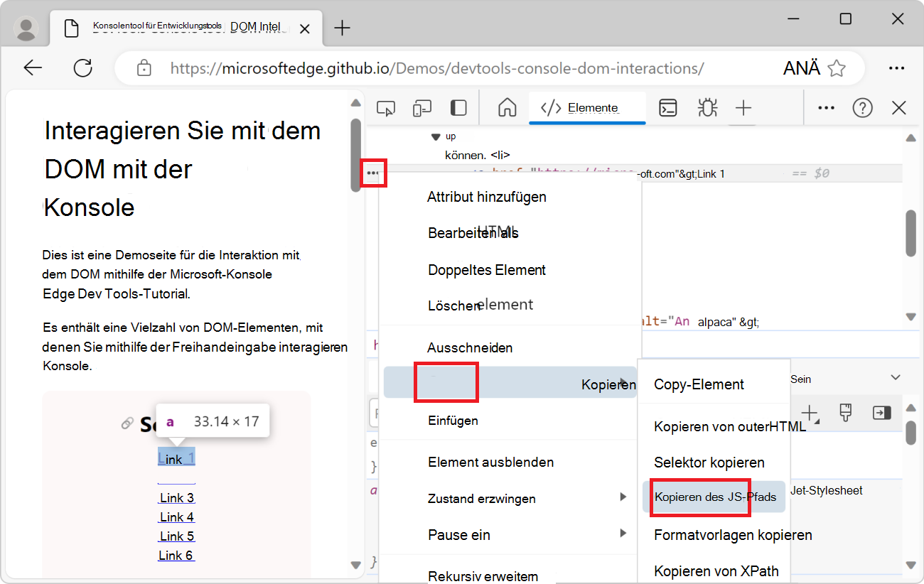
Task: Open the browser settings and more menu
Action: point(896,68)
